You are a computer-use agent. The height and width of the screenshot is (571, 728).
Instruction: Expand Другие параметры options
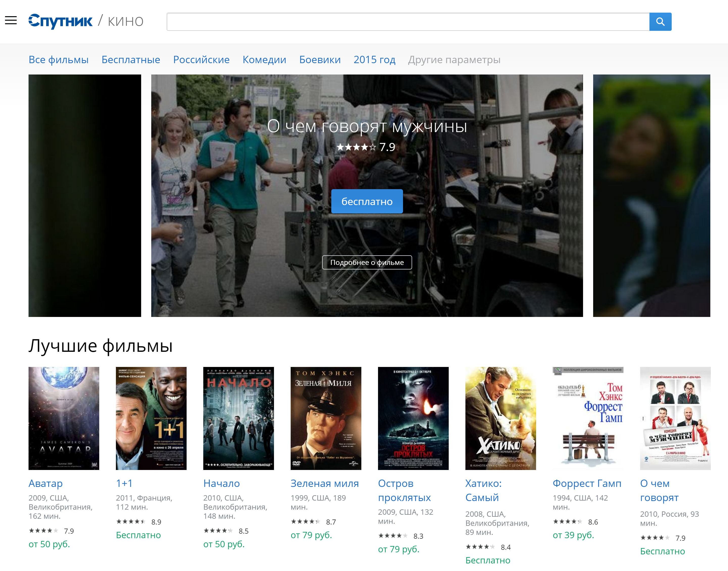click(454, 60)
